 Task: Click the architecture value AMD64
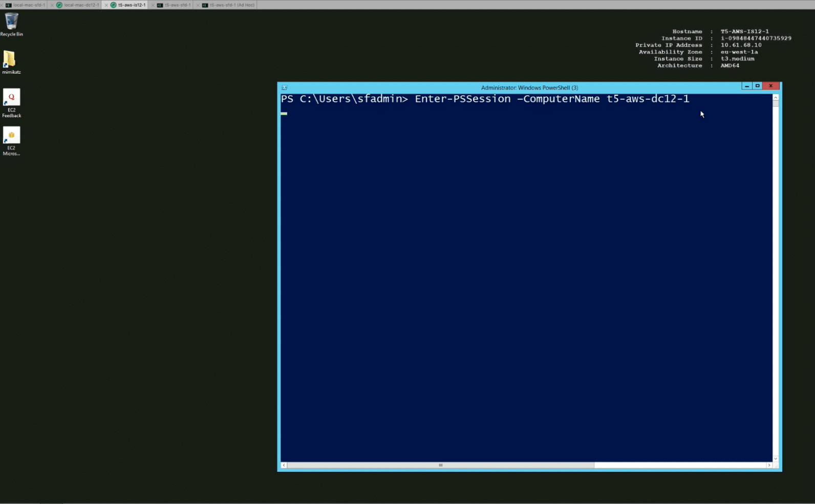point(730,65)
